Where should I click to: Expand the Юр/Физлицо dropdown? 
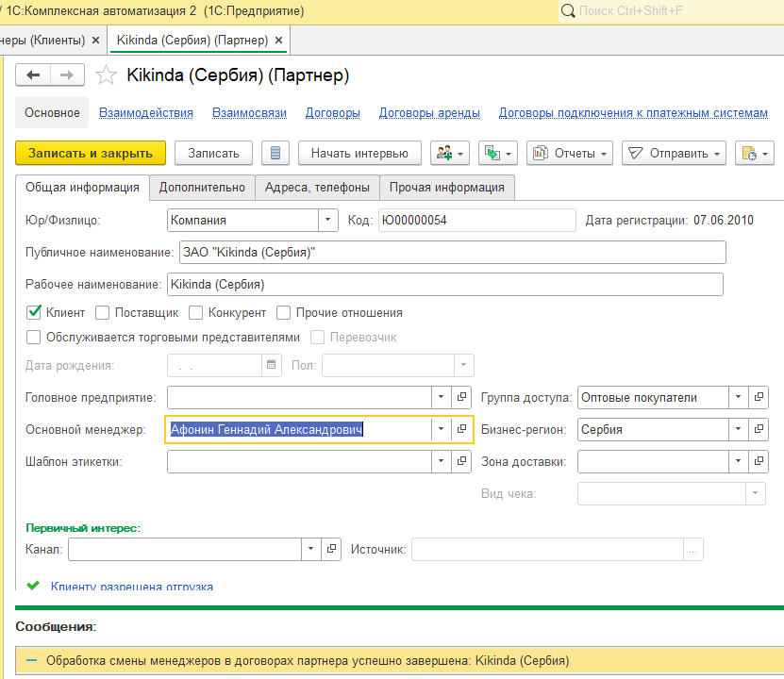tap(328, 220)
